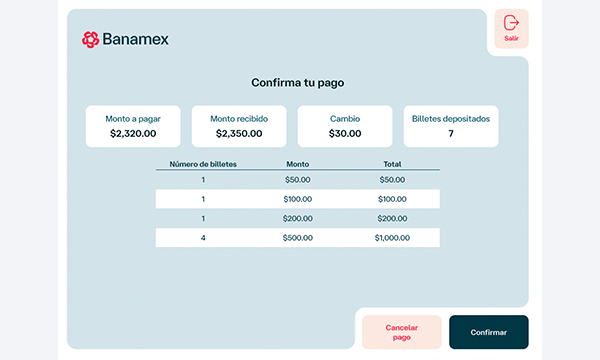Click the Cambio $30.00 card
This screenshot has width=600, height=360.
pyautogui.click(x=345, y=126)
